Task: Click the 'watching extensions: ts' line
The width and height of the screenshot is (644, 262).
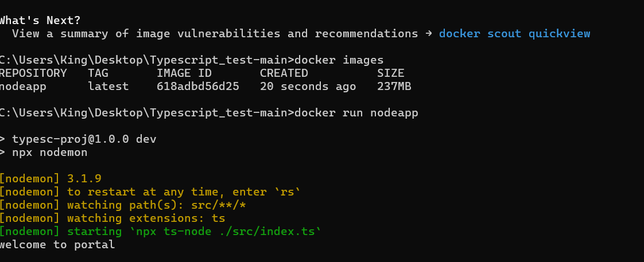Action: (x=112, y=218)
